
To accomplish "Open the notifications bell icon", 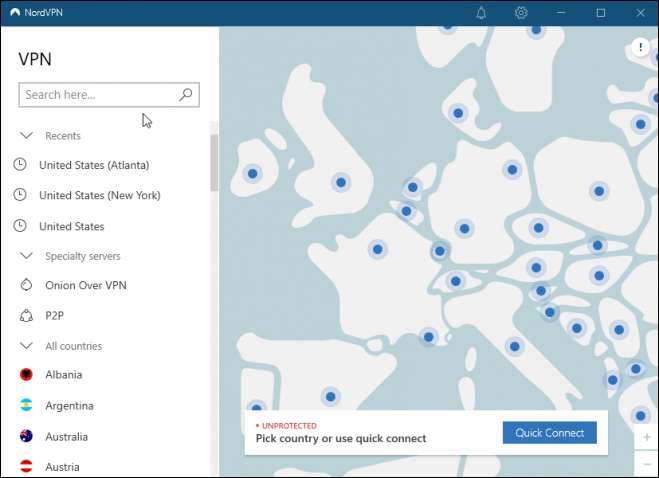I will tap(481, 13).
